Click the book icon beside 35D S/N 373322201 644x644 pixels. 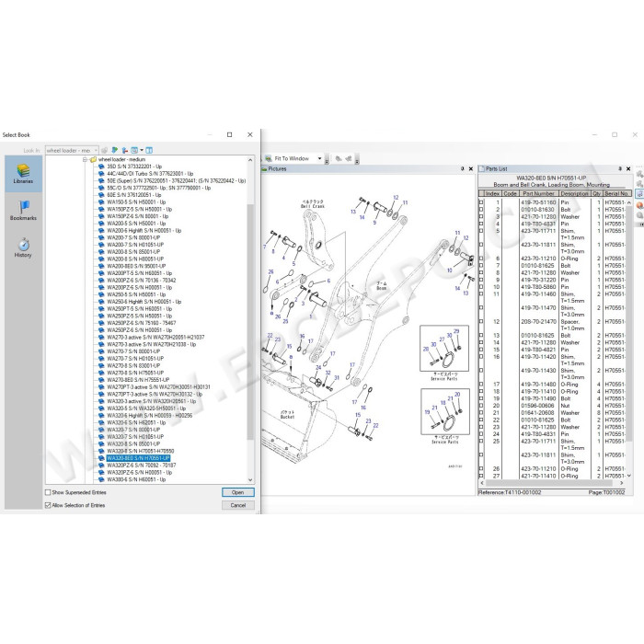coord(101,167)
